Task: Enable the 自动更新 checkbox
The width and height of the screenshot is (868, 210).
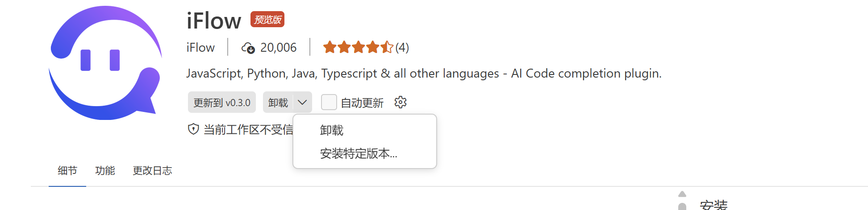Action: coord(329,103)
